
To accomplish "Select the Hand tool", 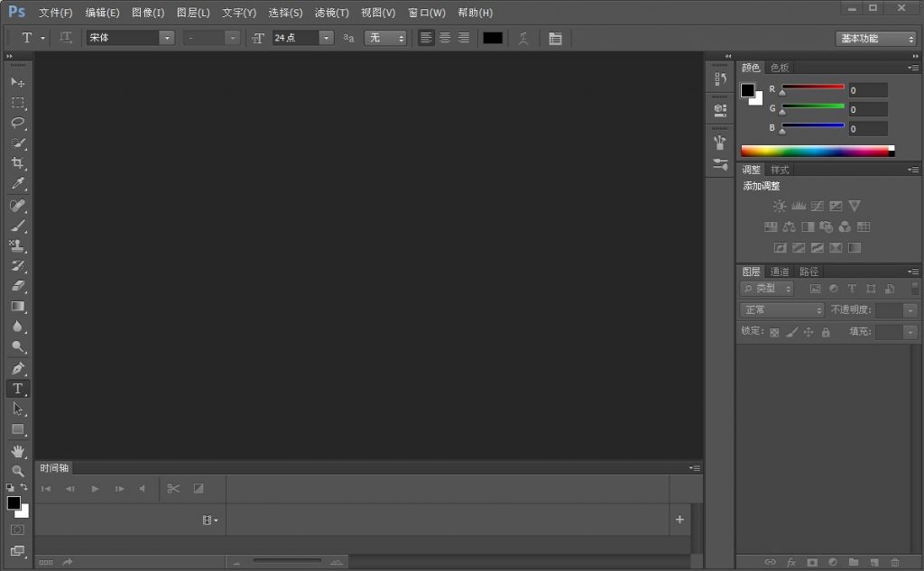I will [17, 451].
